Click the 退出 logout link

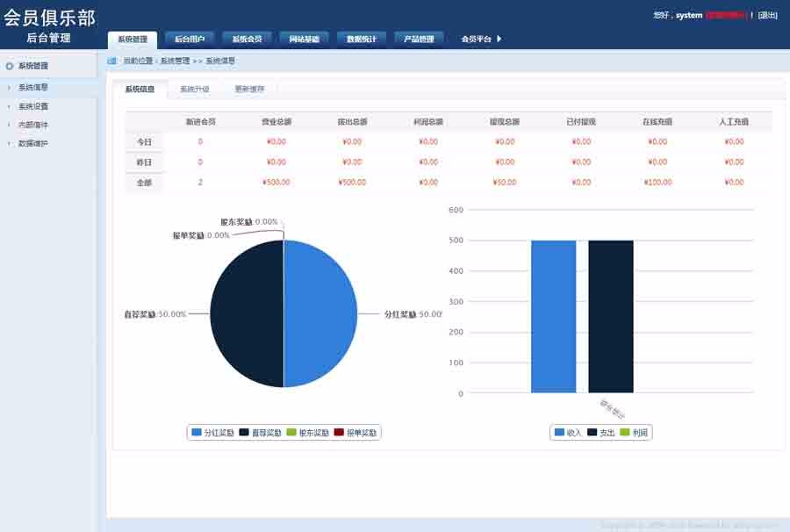(770, 16)
